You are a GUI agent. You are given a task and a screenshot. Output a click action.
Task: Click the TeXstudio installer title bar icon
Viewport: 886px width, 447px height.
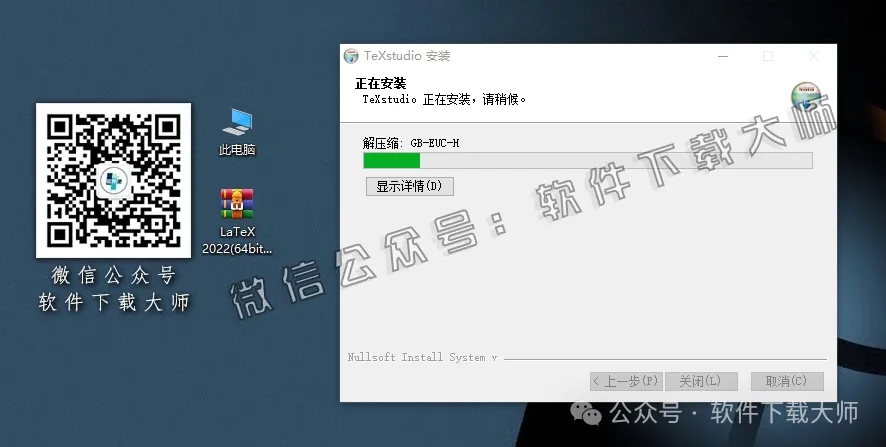[351, 56]
